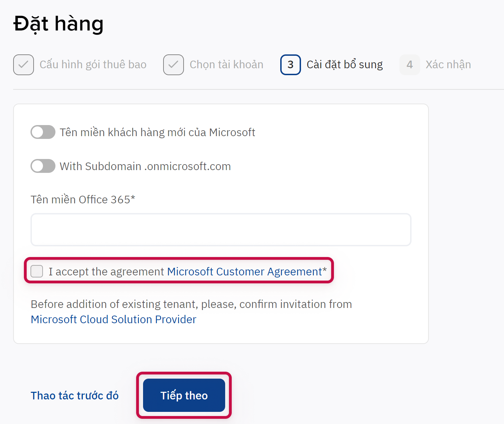Click the checkmark icon for Cấu hình gói thuê bao
Image resolution: width=504 pixels, height=424 pixels.
24,65
